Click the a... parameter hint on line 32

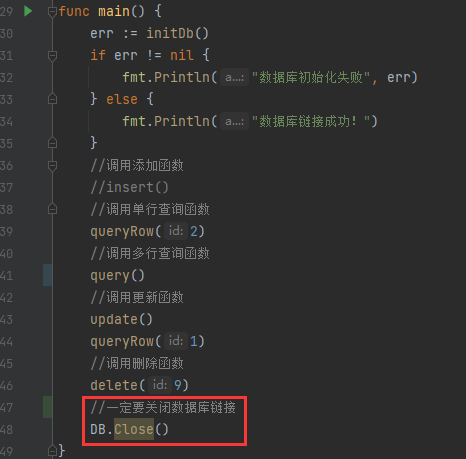(234, 77)
